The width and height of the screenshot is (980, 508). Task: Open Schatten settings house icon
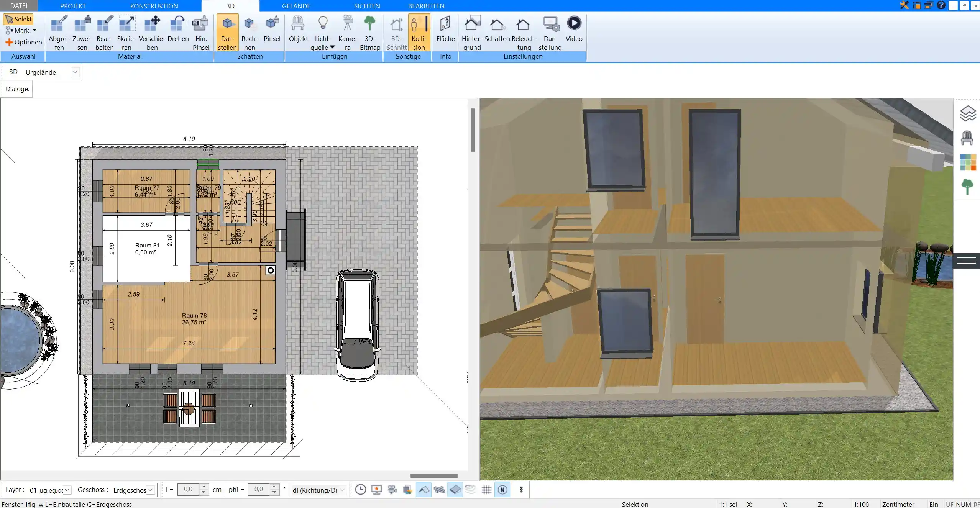pos(497,29)
